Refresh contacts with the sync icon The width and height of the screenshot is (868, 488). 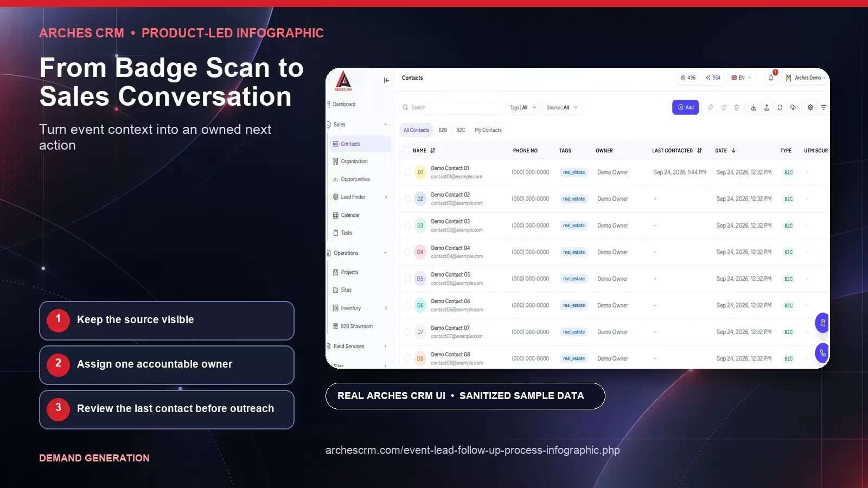tap(780, 107)
